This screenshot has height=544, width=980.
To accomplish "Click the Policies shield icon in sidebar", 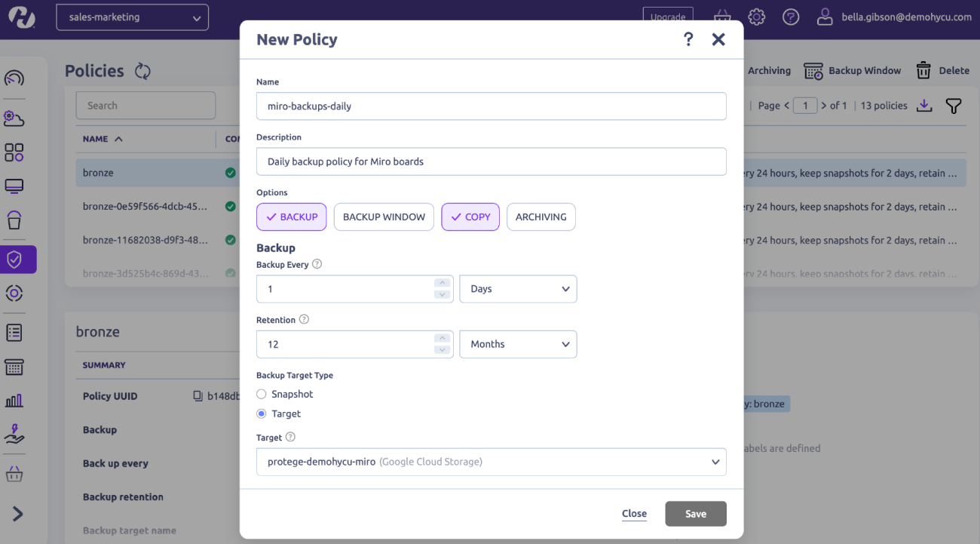I will pyautogui.click(x=14, y=260).
